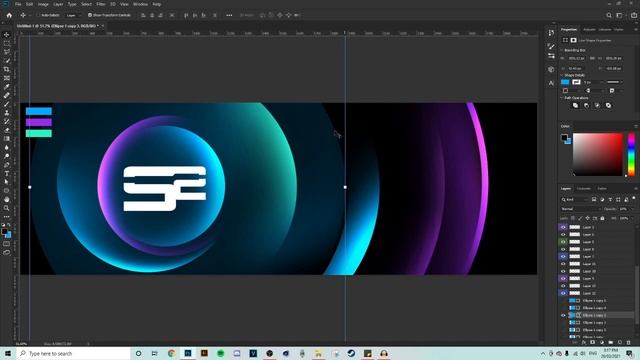640x360 pixels.
Task: Collapse the Bounding Box section
Action: (562, 50)
